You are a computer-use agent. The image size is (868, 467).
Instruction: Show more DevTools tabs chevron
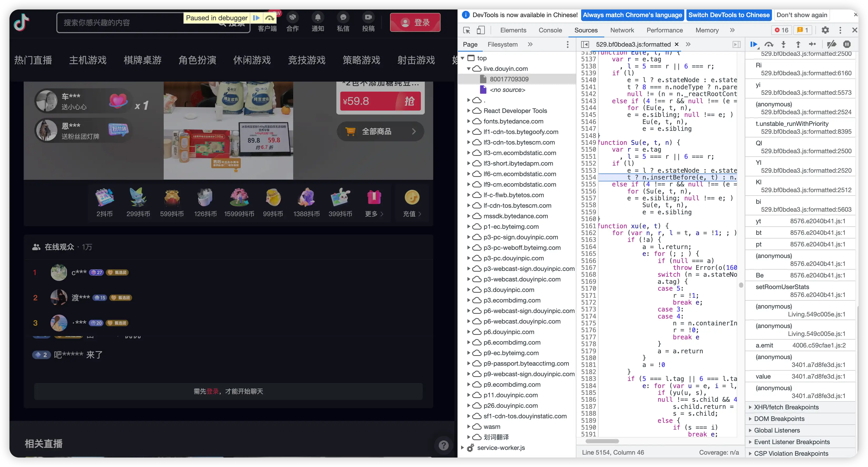(x=732, y=30)
